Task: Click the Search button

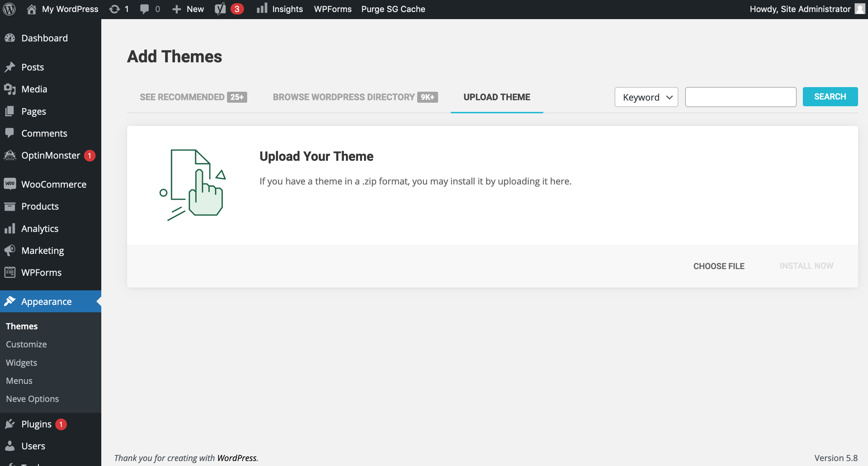Action: coord(830,97)
